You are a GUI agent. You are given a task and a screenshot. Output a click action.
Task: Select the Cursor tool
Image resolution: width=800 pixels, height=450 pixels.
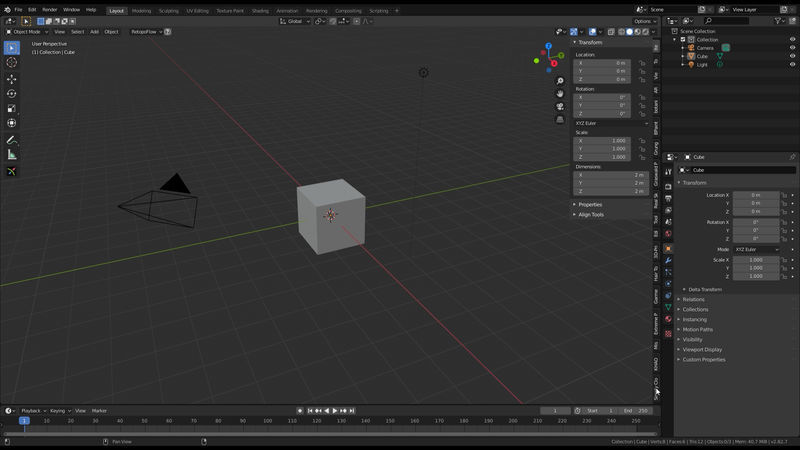12,62
